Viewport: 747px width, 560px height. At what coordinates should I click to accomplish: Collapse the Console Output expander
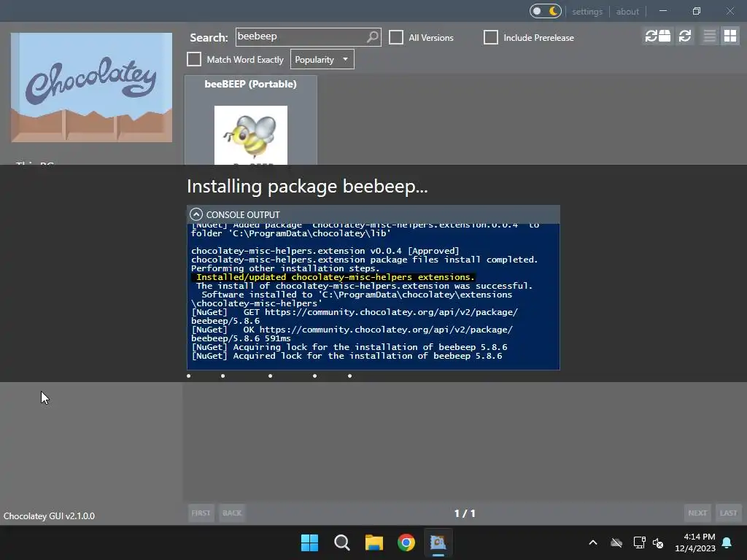(x=196, y=214)
